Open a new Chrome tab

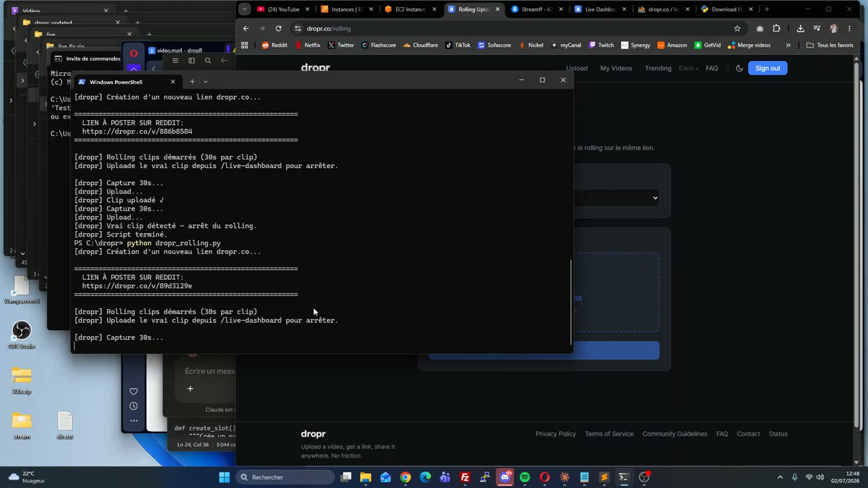tap(767, 9)
